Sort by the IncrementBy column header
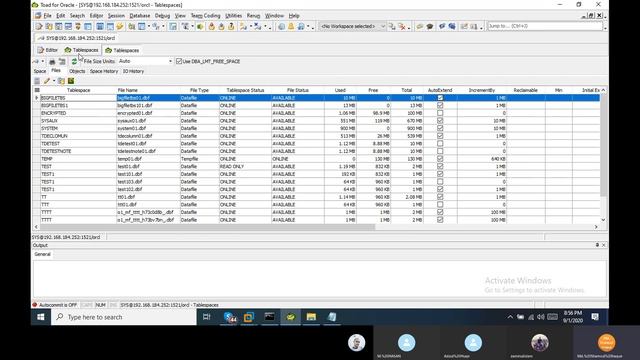This screenshot has height=360, width=640. point(482,90)
